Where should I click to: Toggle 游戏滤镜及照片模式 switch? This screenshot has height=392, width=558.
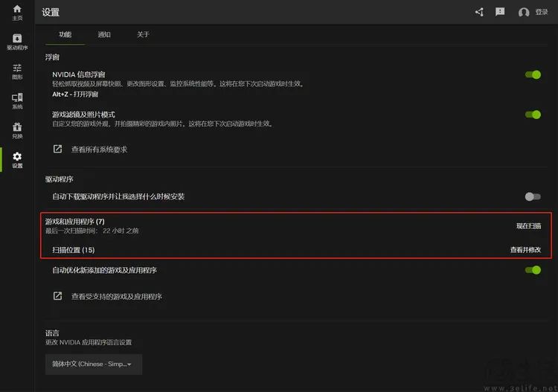point(533,115)
